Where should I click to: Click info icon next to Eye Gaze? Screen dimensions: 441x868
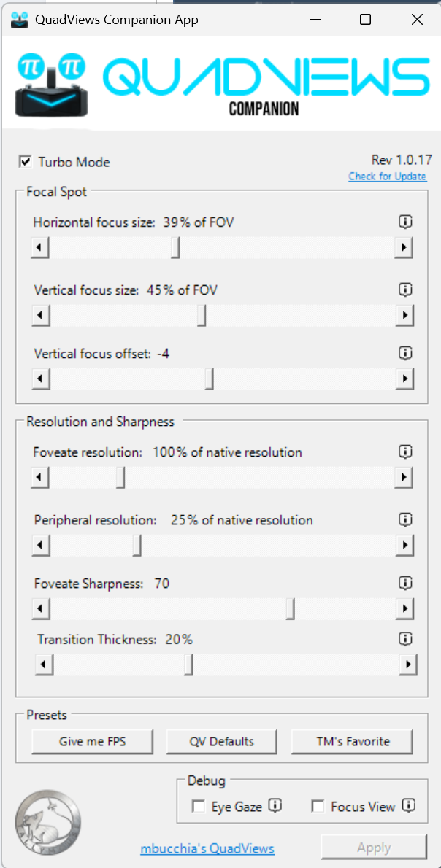[275, 806]
